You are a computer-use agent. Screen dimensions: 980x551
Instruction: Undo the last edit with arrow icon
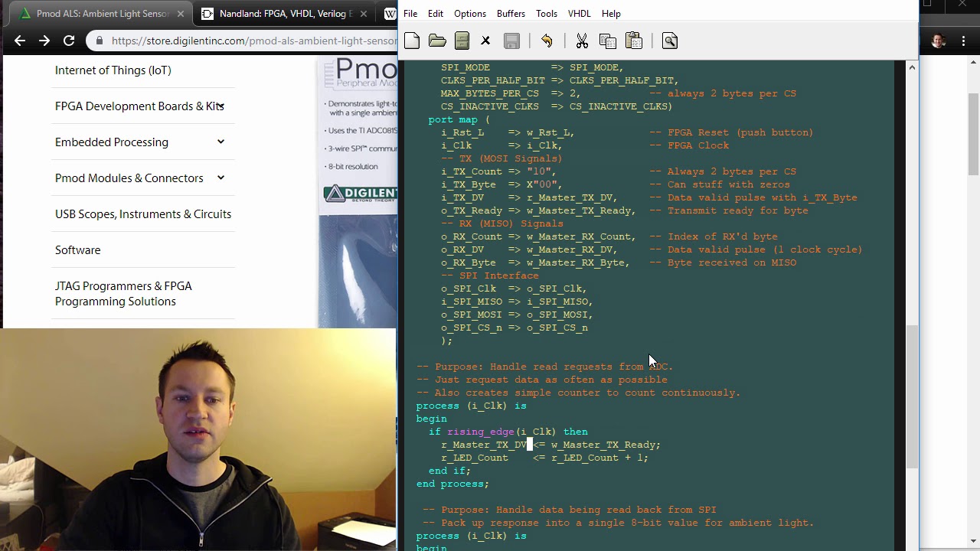[x=547, y=41]
